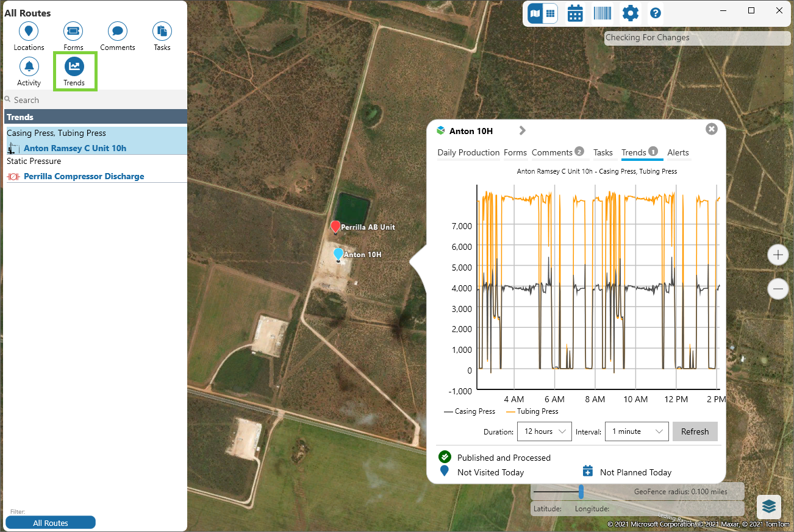This screenshot has width=794, height=532.
Task: Adjust the GeoFence radius slider handle
Action: [x=581, y=492]
